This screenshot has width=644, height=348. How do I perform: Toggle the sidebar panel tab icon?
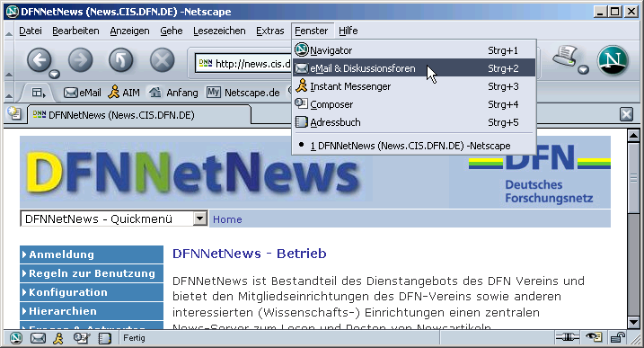(x=39, y=93)
